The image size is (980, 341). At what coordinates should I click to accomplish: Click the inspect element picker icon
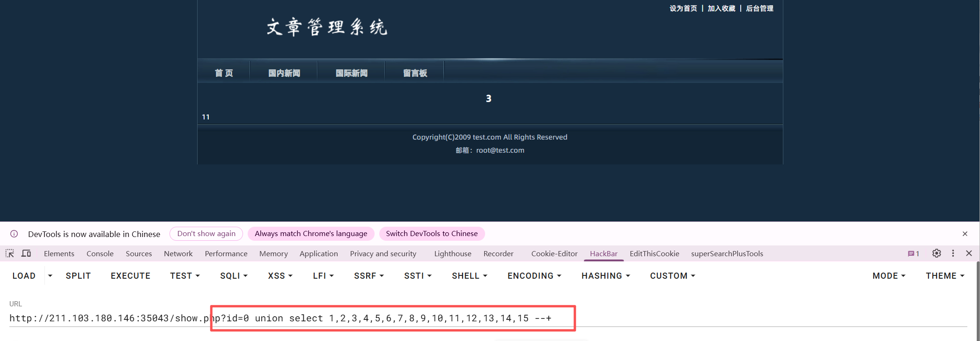[x=9, y=253]
